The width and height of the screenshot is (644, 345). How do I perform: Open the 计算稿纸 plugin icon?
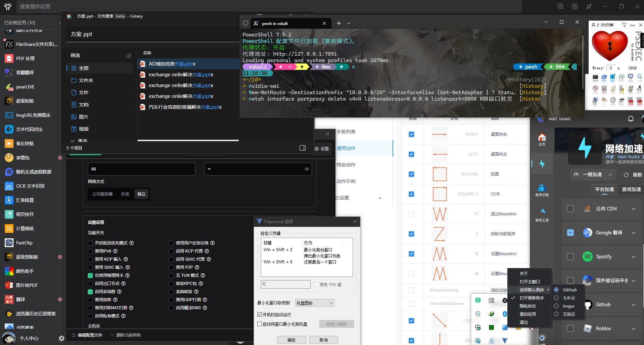point(9,229)
